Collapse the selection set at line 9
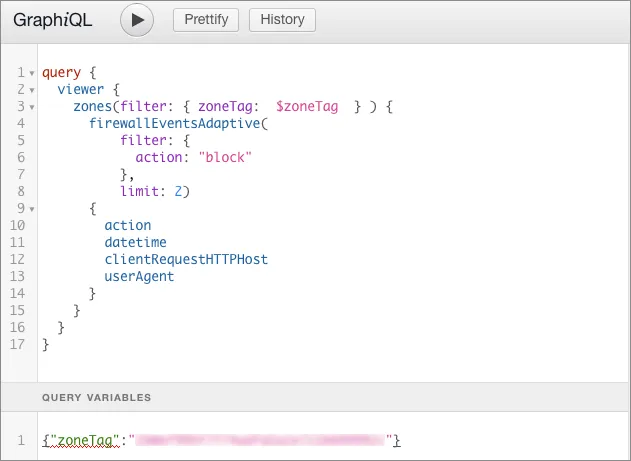Viewport: 631px width, 461px height. (x=32, y=209)
